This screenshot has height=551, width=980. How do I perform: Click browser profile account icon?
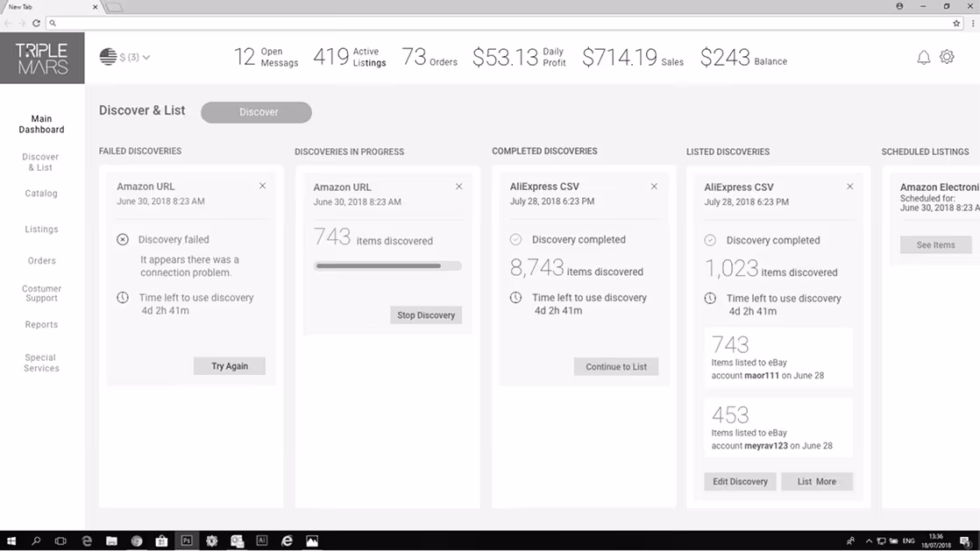[899, 6]
